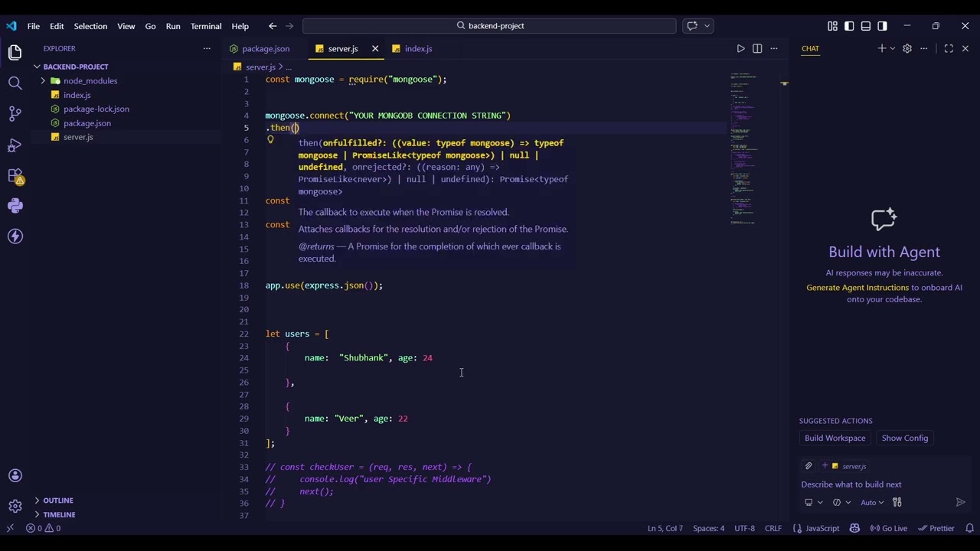
Task: Open the Auto model picker dropdown
Action: (871, 503)
